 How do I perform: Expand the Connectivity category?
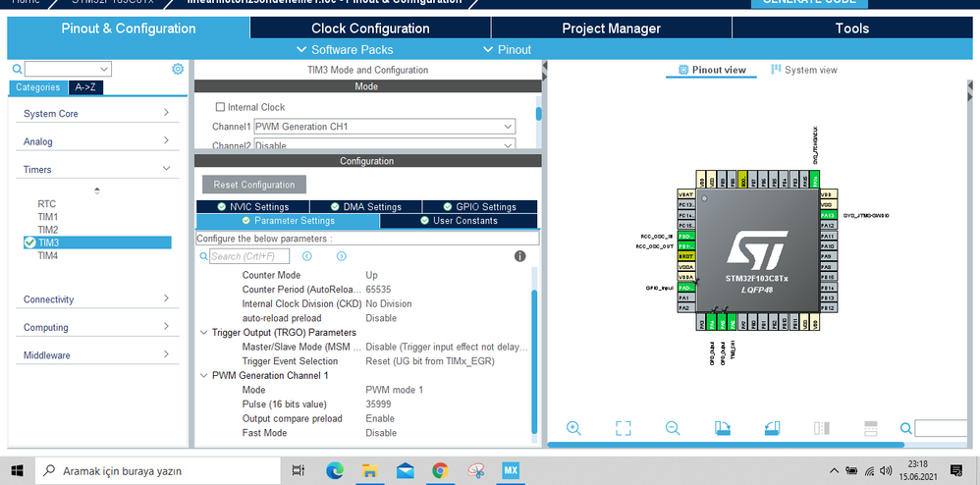[x=97, y=299]
